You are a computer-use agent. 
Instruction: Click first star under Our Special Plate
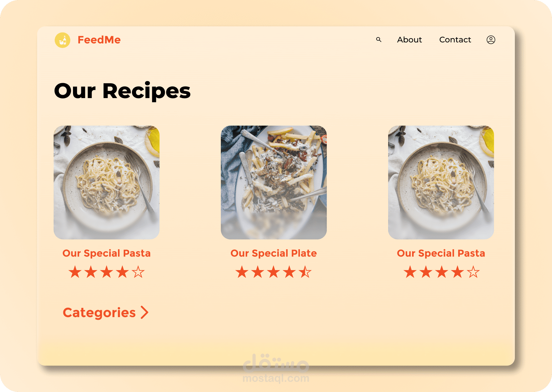pos(242,272)
